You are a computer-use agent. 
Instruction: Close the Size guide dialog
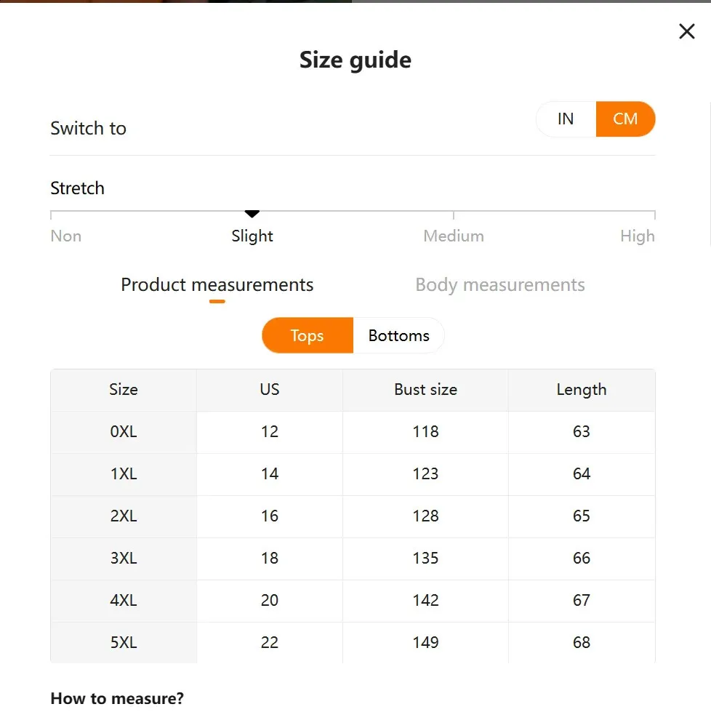coord(686,31)
